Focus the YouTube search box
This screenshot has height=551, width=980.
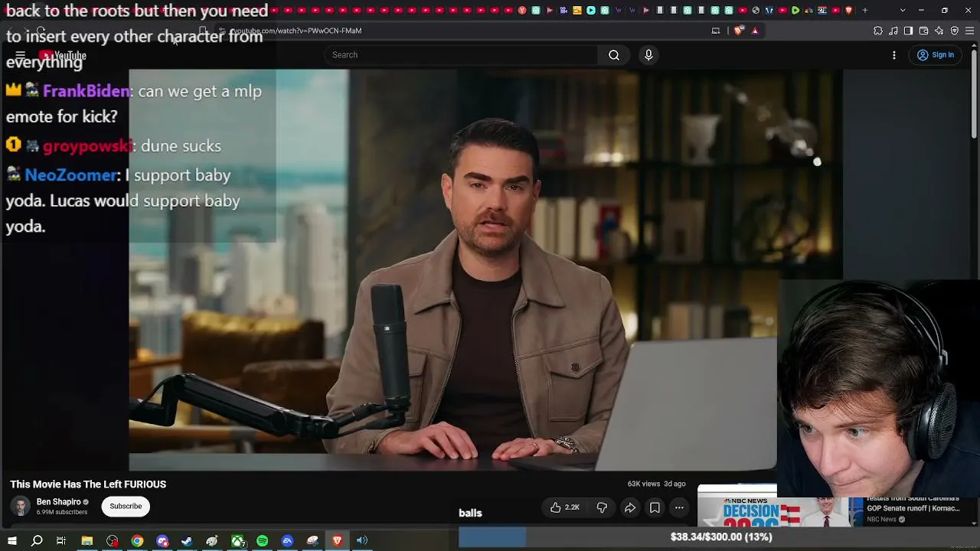pos(461,55)
